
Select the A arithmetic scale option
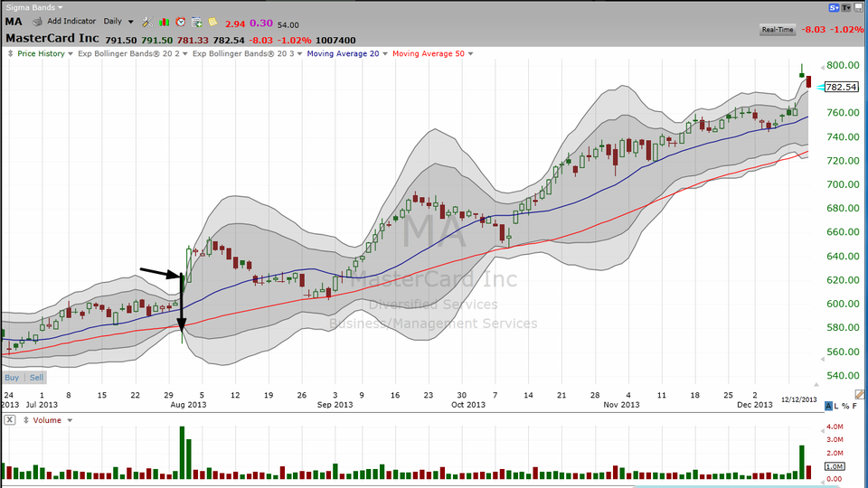(x=829, y=406)
